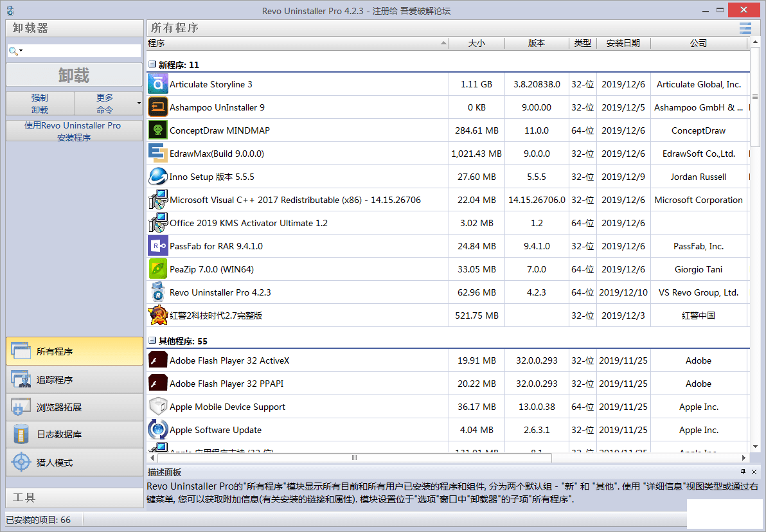This screenshot has width=766, height=532.
Task: Click the Articulate Storyline 3 program icon
Action: pos(158,84)
